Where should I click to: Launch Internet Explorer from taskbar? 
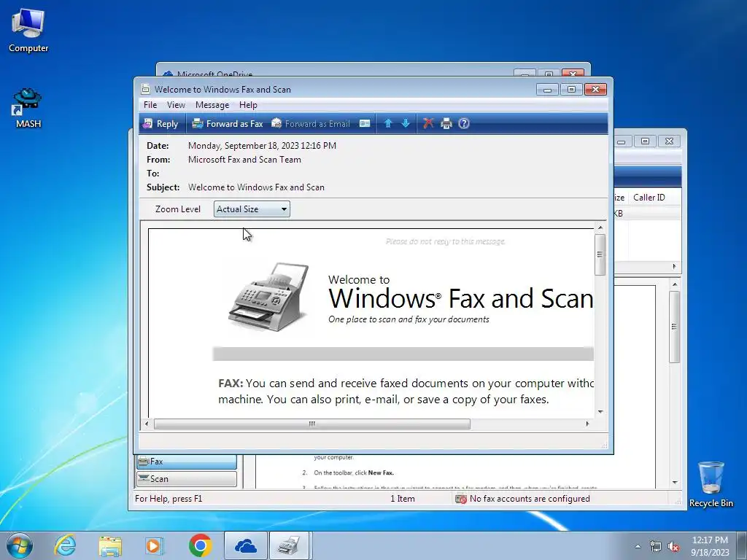click(65, 545)
